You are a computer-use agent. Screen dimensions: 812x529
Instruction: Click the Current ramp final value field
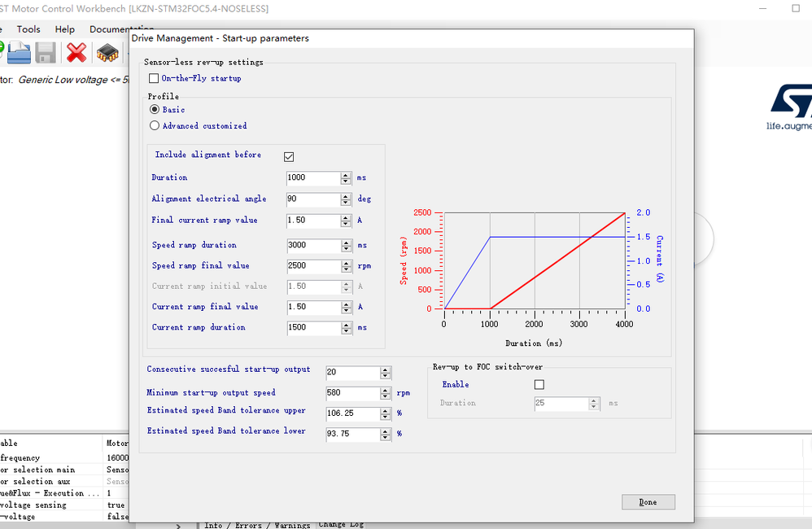(313, 307)
